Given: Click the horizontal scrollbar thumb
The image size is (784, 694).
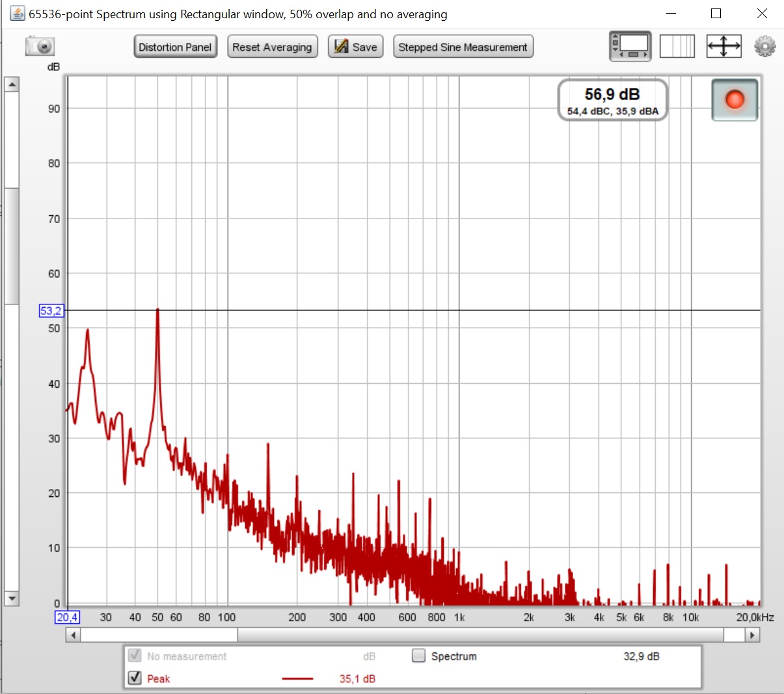Looking at the screenshot, I should [x=480, y=635].
